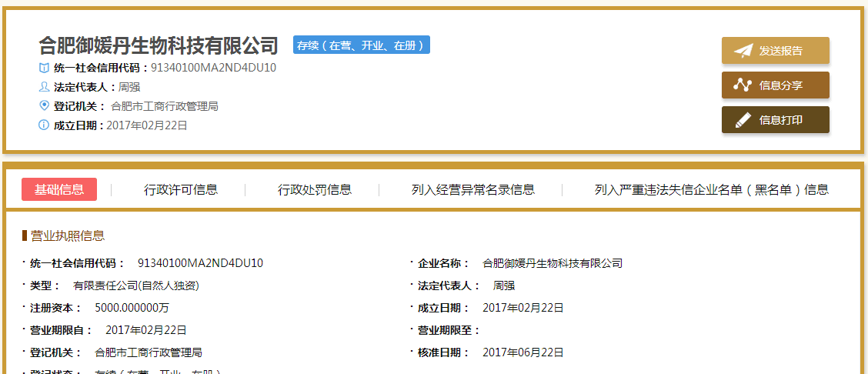Click the 存续 status badge
Viewport: 868px width, 374px height.
(x=361, y=45)
